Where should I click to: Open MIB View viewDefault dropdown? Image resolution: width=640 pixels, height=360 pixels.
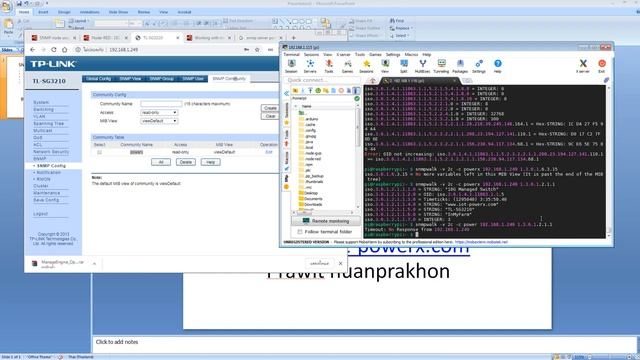pyautogui.click(x=159, y=121)
